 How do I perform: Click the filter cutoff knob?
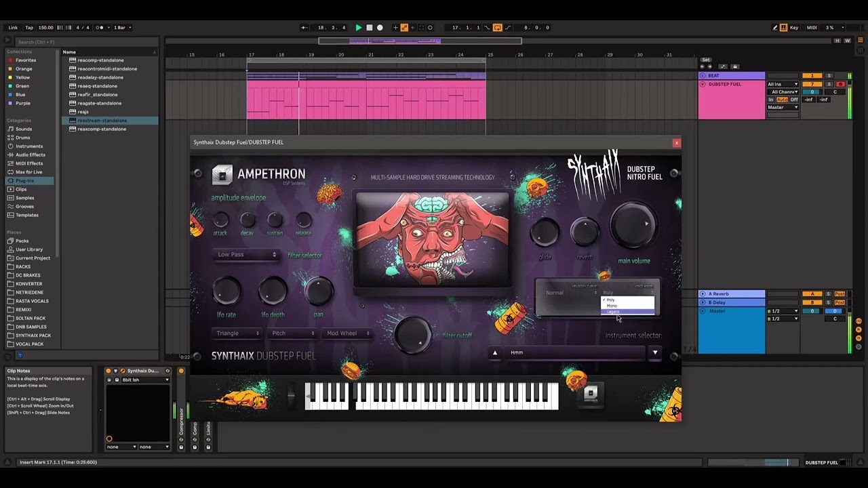413,335
